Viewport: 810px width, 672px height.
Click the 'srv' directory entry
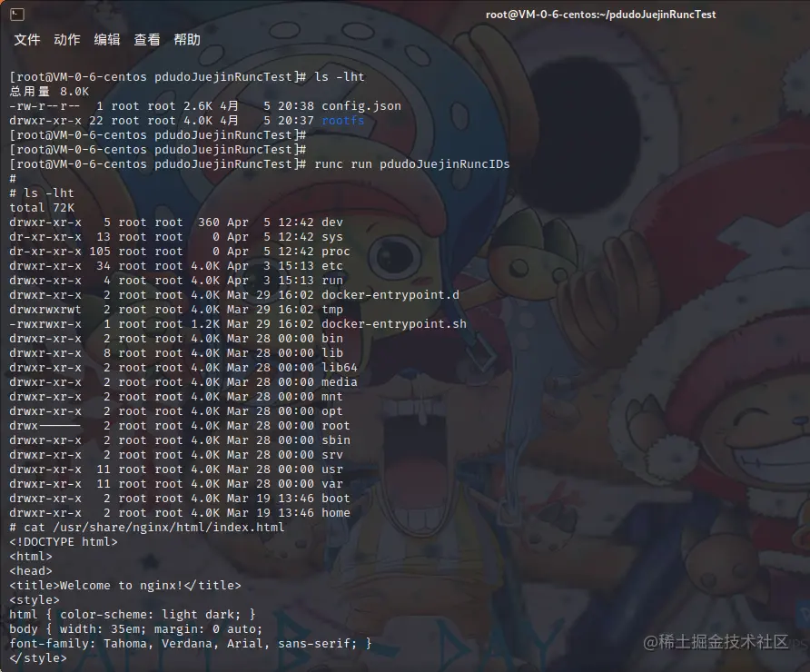click(x=332, y=455)
